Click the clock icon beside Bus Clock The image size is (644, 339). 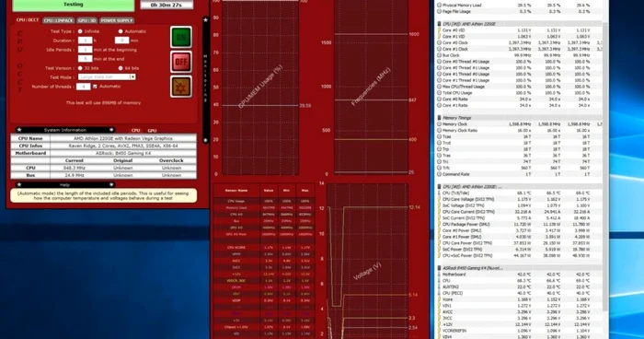pyautogui.click(x=439, y=55)
